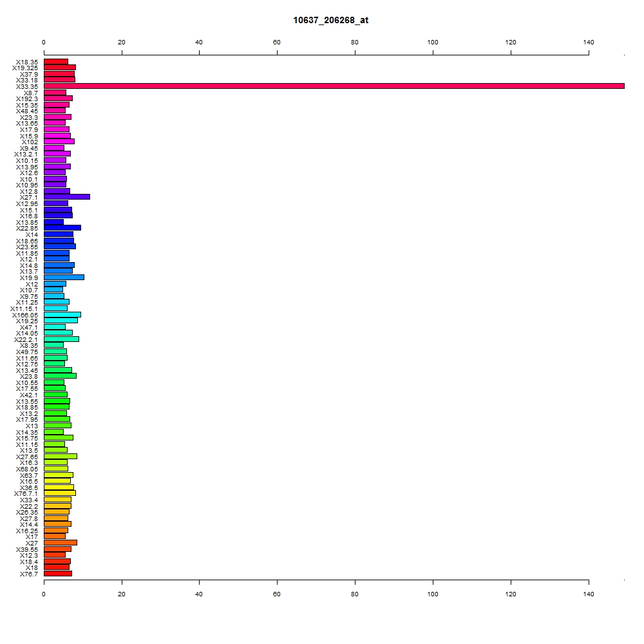The image size is (644, 644).
Task: Click the 40 tick on bottom axis
Action: (199, 594)
